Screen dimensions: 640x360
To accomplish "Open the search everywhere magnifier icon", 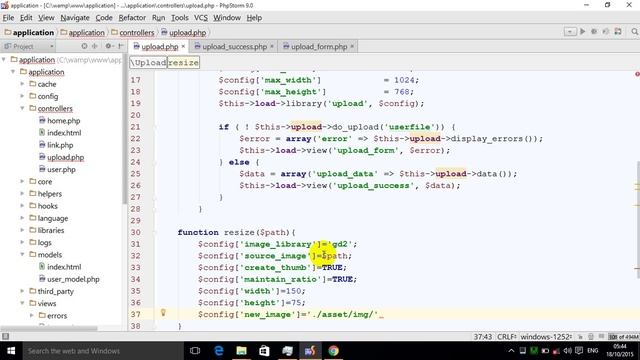I will point(634,32).
